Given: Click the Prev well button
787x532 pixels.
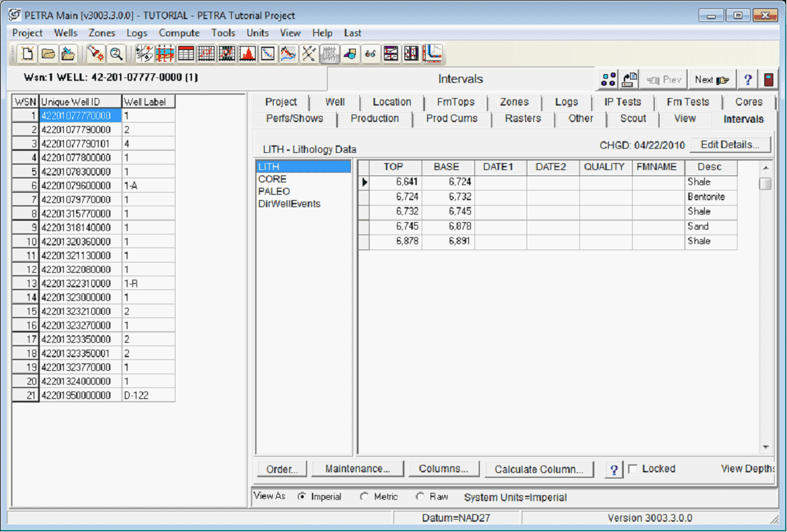Looking at the screenshot, I should coord(664,80).
